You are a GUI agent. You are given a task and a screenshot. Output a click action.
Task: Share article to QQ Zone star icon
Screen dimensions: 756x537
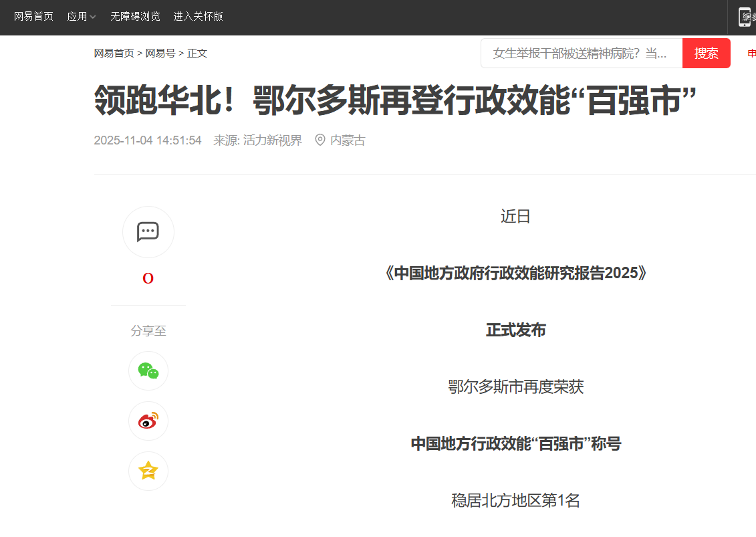tap(148, 471)
